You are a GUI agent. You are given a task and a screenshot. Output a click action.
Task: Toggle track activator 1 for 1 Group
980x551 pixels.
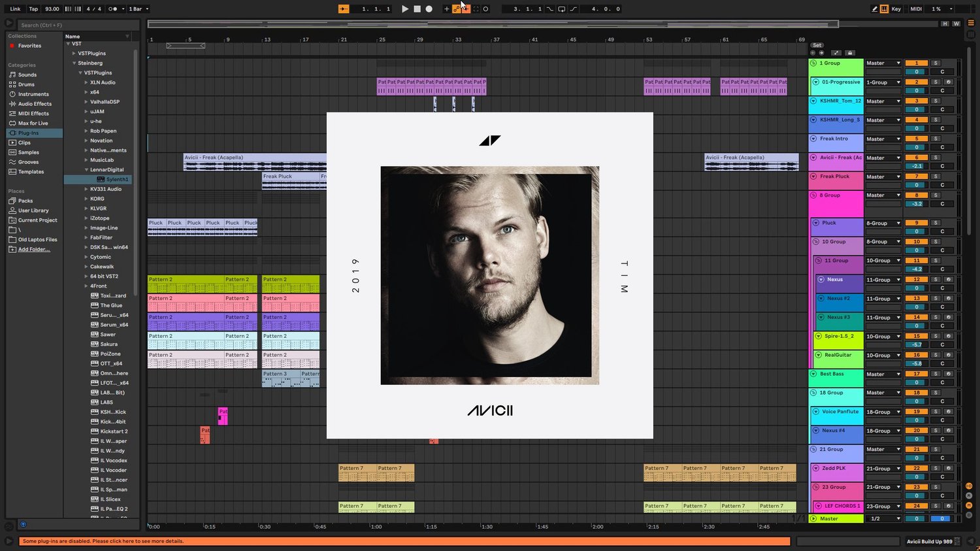[x=917, y=63]
